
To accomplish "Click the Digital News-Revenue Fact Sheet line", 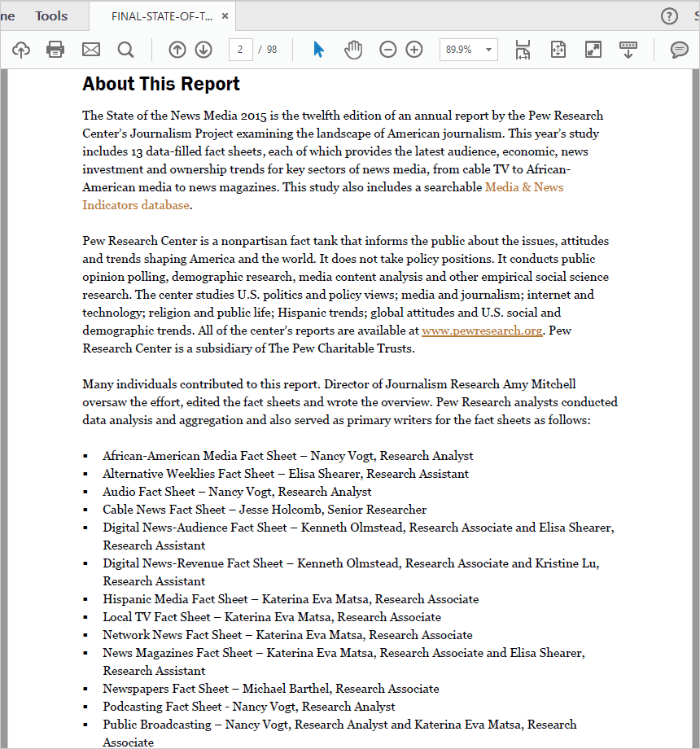I will [x=351, y=572].
